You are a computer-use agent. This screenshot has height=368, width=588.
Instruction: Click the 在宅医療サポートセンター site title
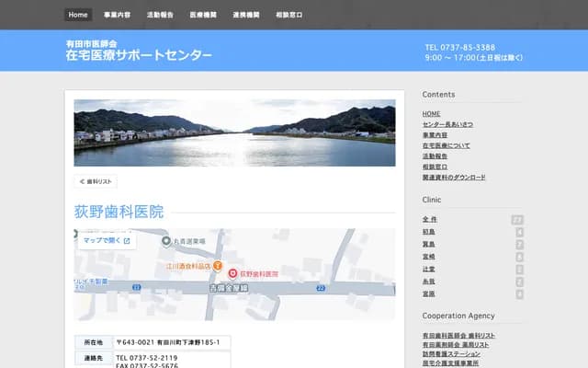point(138,56)
